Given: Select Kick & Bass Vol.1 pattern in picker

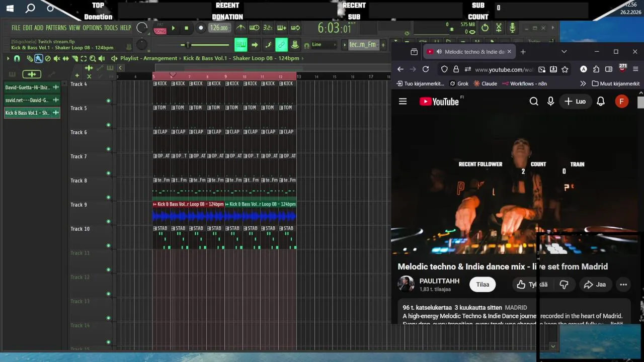Looking at the screenshot, I should pos(32,113).
